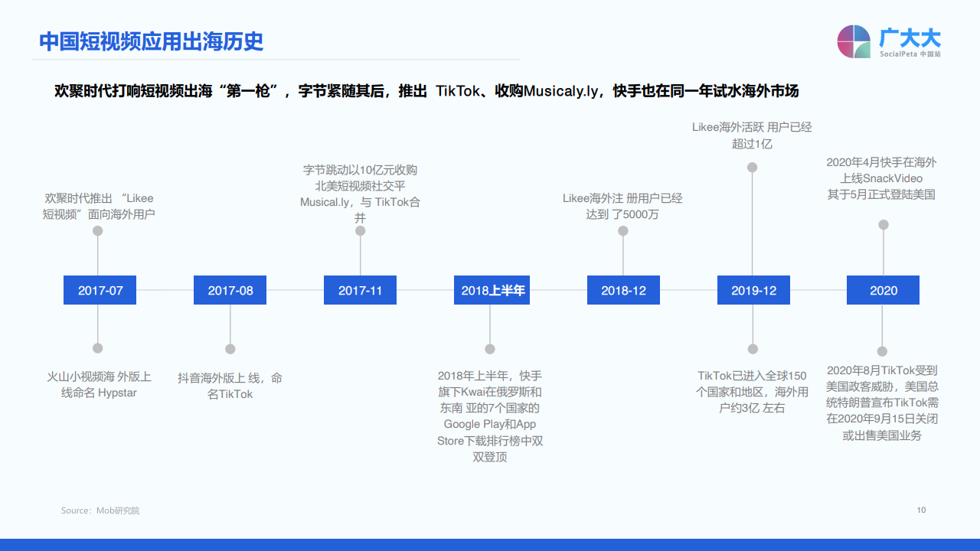Select the 2020 timeline box
Viewport: 980px width, 551px height.
coord(884,291)
